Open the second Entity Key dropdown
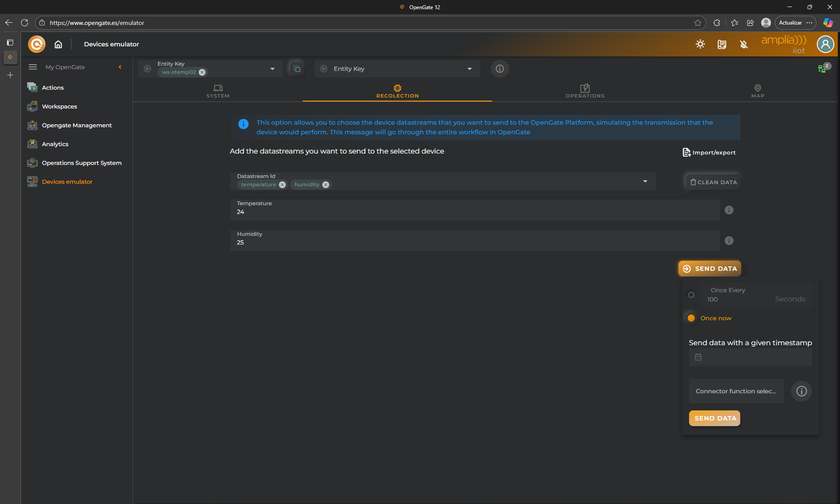Screen dimensions: 840x504 tap(469, 69)
